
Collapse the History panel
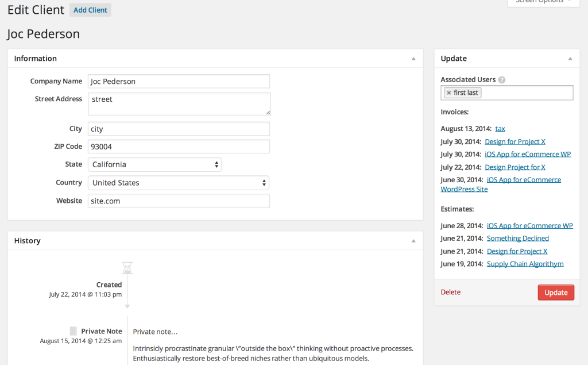413,240
